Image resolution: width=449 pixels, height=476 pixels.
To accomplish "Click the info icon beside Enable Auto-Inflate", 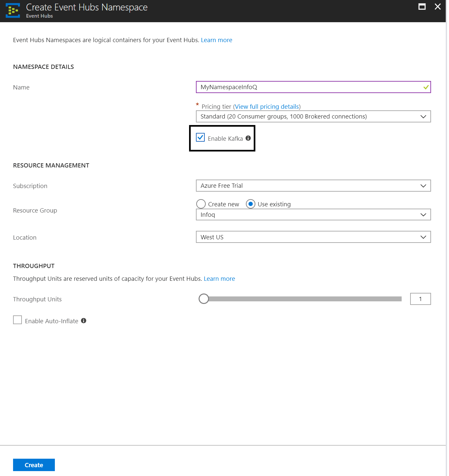I will click(x=83, y=321).
